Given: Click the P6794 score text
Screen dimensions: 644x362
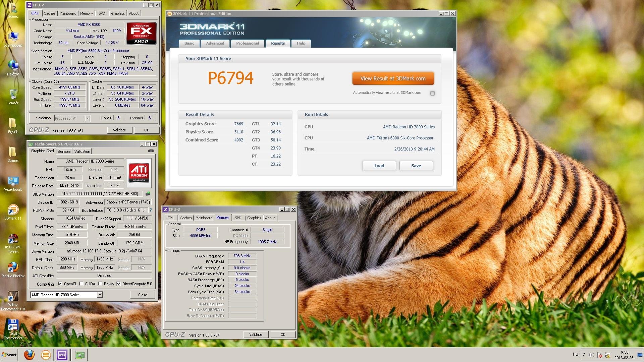Looking at the screenshot, I should 231,78.
